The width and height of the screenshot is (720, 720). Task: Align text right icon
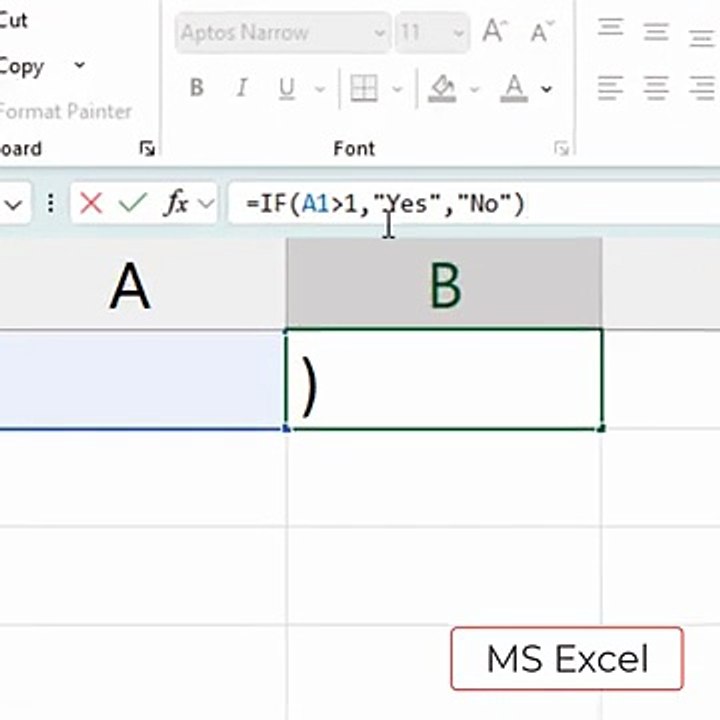pyautogui.click(x=702, y=88)
